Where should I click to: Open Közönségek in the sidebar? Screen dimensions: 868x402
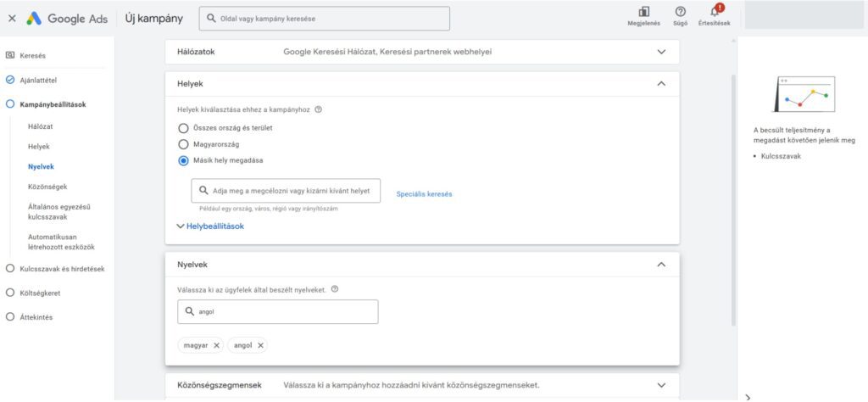(x=47, y=187)
